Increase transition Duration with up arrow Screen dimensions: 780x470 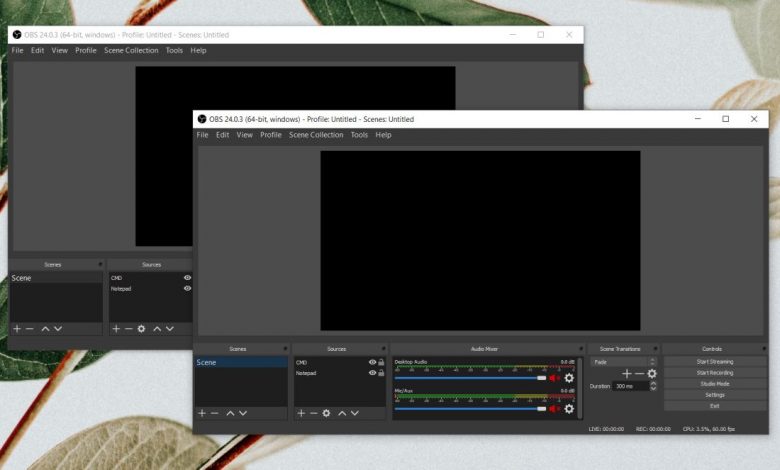[653, 383]
